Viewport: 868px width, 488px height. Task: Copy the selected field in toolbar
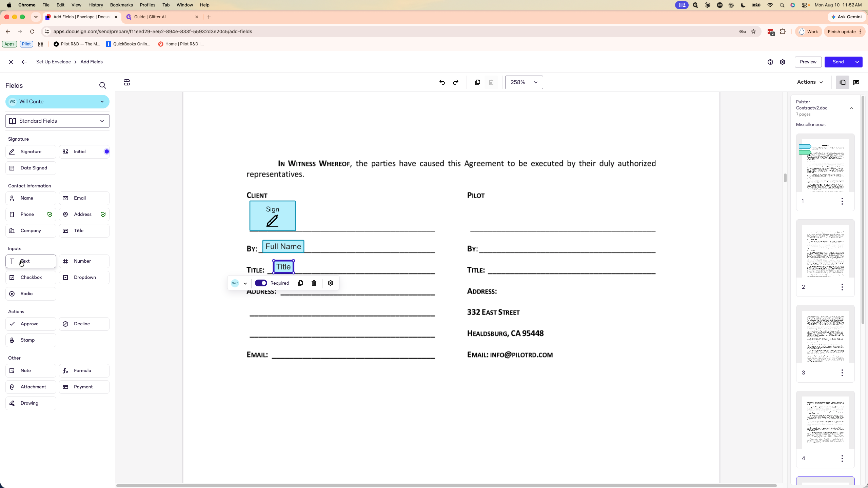(478, 82)
